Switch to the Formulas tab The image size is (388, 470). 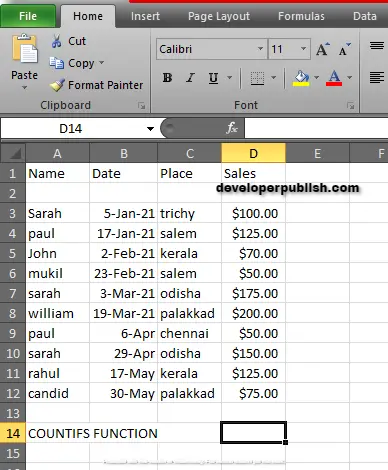[x=301, y=16]
